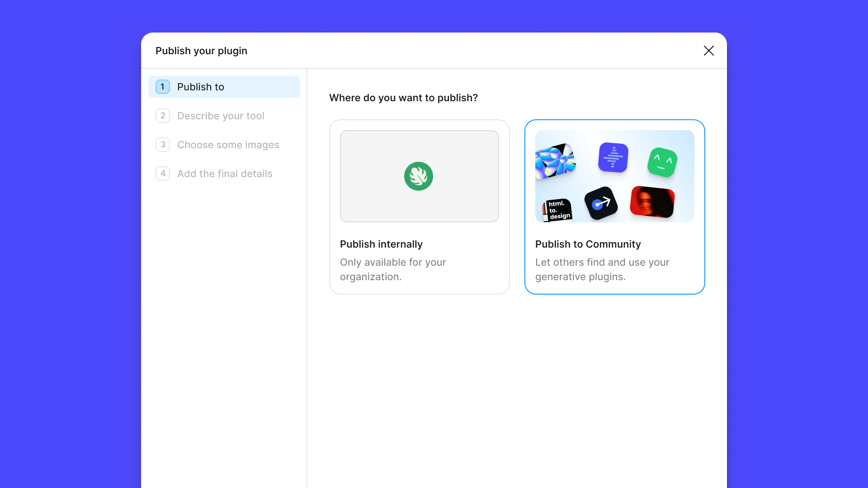868x488 pixels.
Task: Click the green smiley face plugin icon
Action: click(x=662, y=162)
